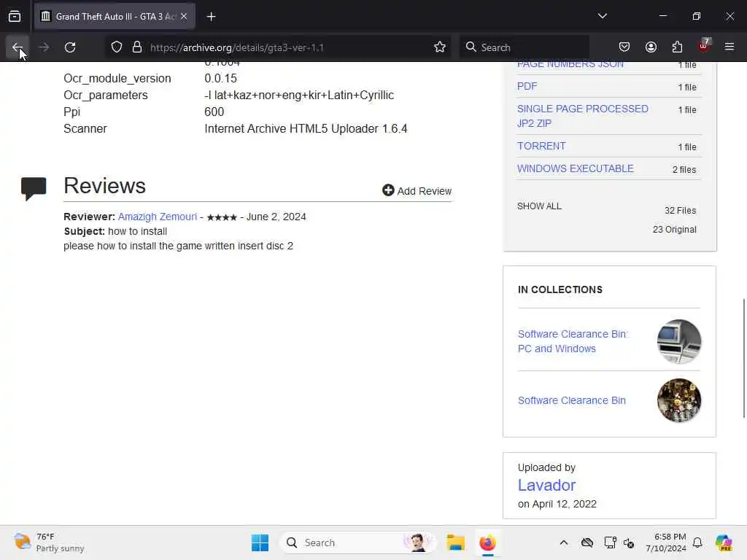This screenshot has width=747, height=560.
Task: Click the page vertical scrollbar
Action: click(x=743, y=358)
